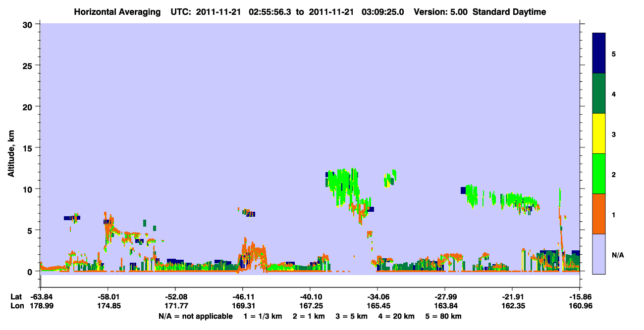Click latitude value -34.06
Viewport: 644px width, 330px height.
point(377,297)
